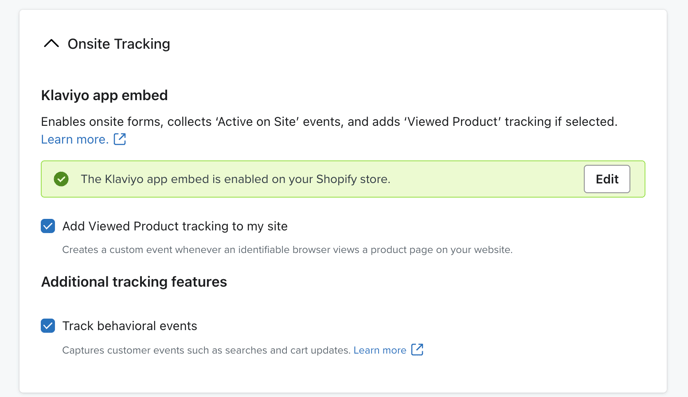Click the green checkmark status icon
The image size is (688, 397).
click(61, 179)
